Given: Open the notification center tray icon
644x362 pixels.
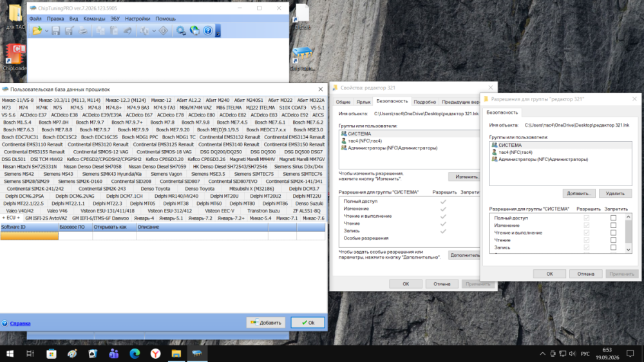Looking at the screenshot, I should pos(630,354).
